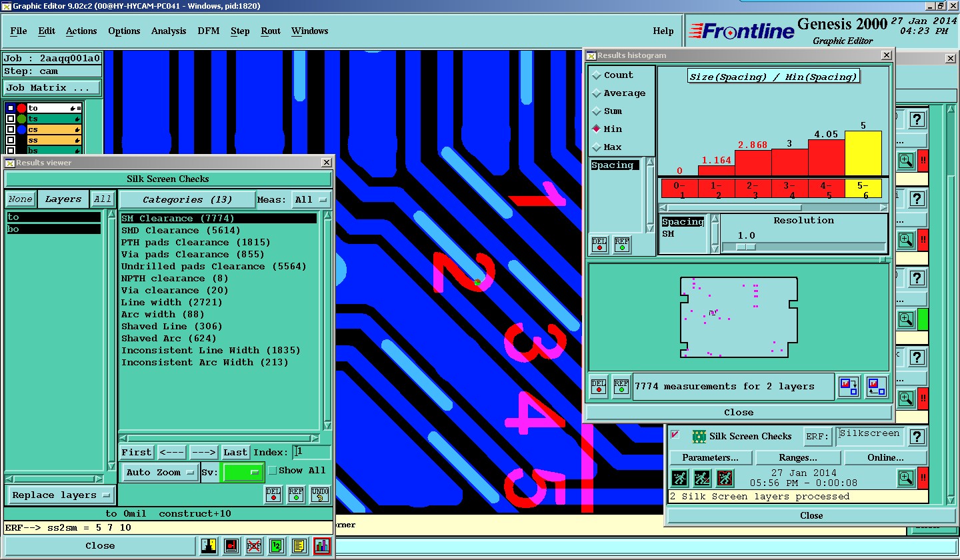Click REF icon in Results viewer
The width and height of the screenshot is (960, 560).
point(297,495)
